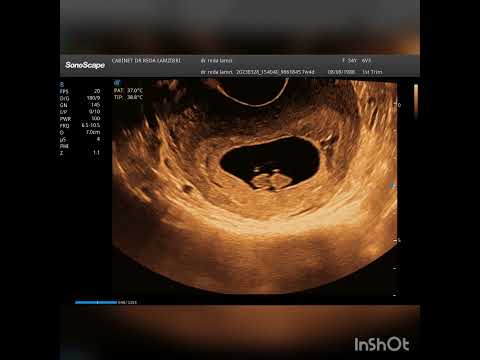Image resolution: width=480 pixels, height=360 pixels.
Task: Click the 1st Trim exam label
Action: (x=372, y=72)
